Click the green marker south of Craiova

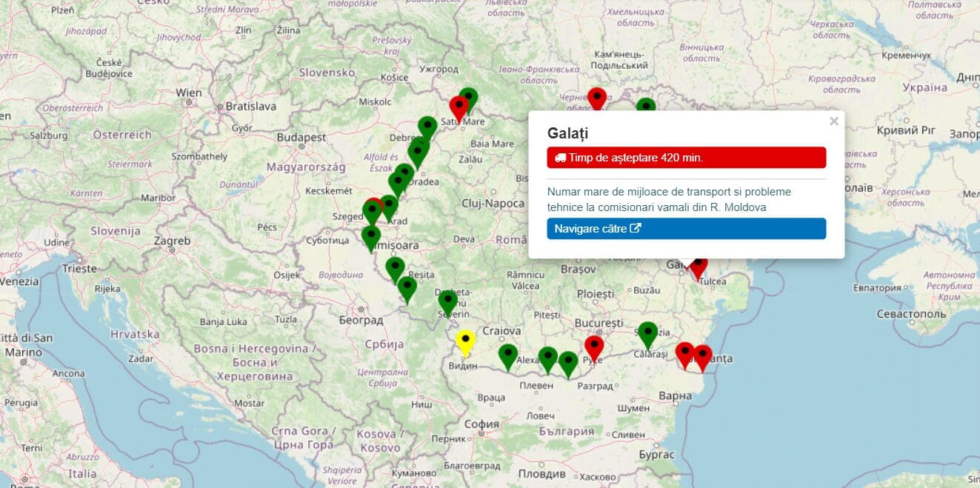pyautogui.click(x=507, y=355)
